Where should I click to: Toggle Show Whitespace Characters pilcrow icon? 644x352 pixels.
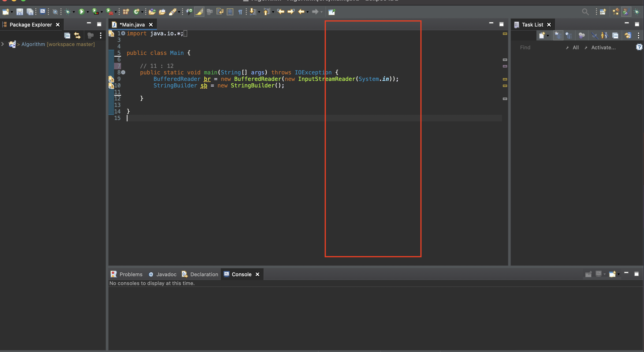(x=240, y=12)
